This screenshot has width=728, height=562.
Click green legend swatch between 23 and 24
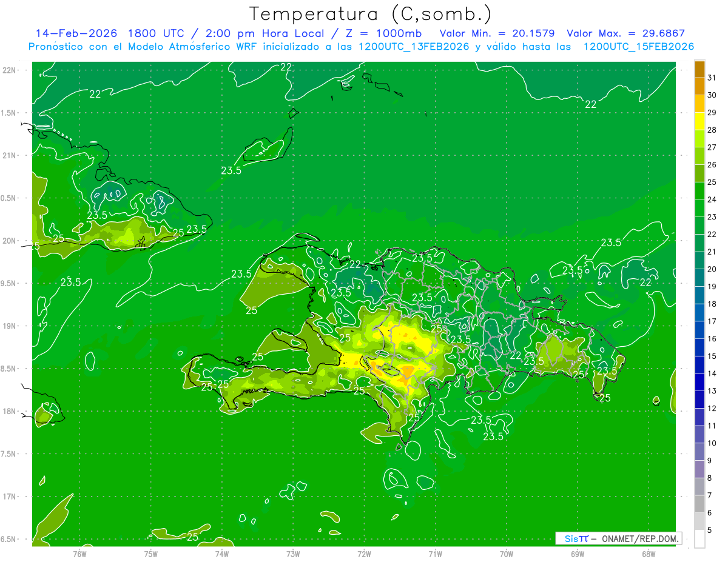point(699,209)
